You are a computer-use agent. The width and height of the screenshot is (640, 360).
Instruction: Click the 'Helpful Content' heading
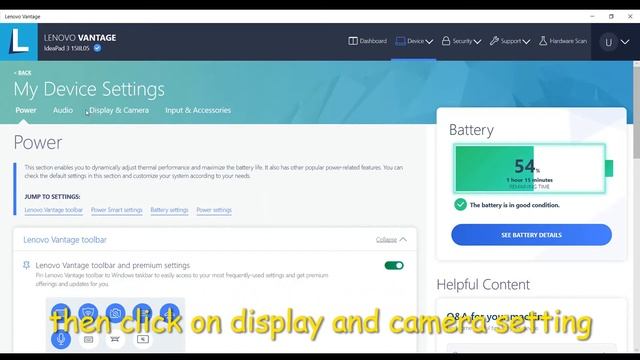click(483, 284)
